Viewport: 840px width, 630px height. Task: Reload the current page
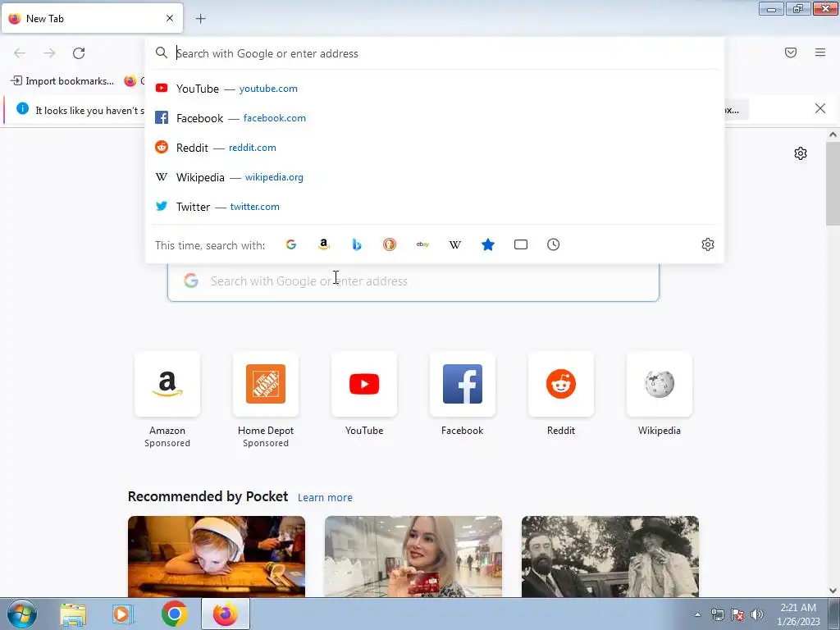79,53
